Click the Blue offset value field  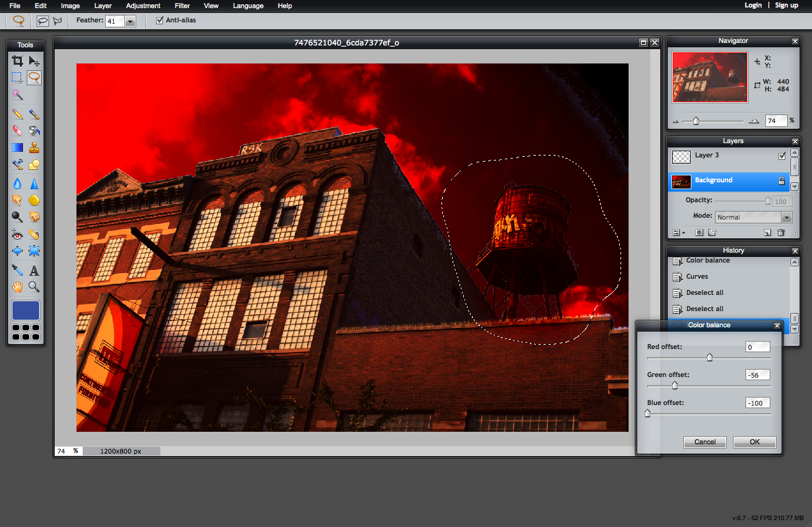coord(758,403)
